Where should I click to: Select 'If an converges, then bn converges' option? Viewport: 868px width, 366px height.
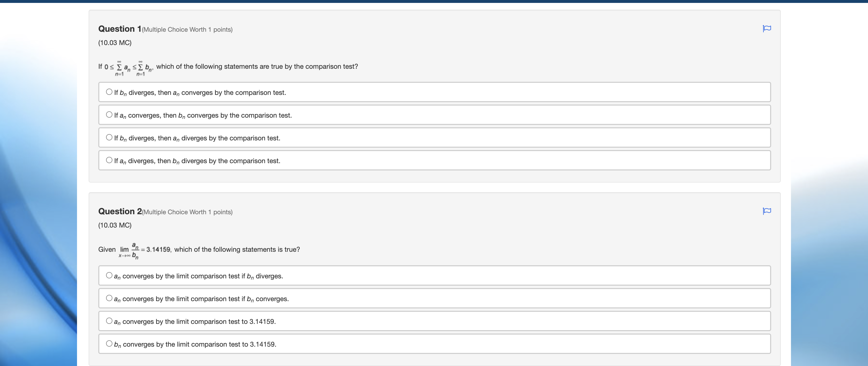[109, 115]
